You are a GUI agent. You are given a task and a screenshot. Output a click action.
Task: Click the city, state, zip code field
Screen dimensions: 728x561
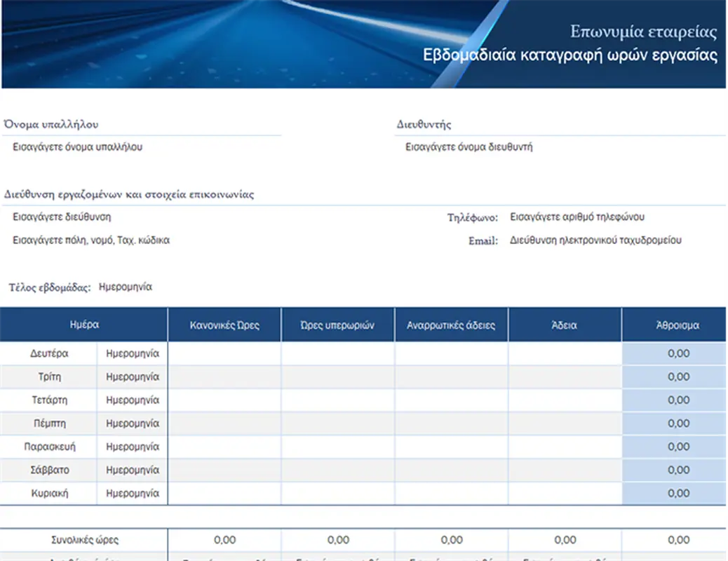coord(91,240)
